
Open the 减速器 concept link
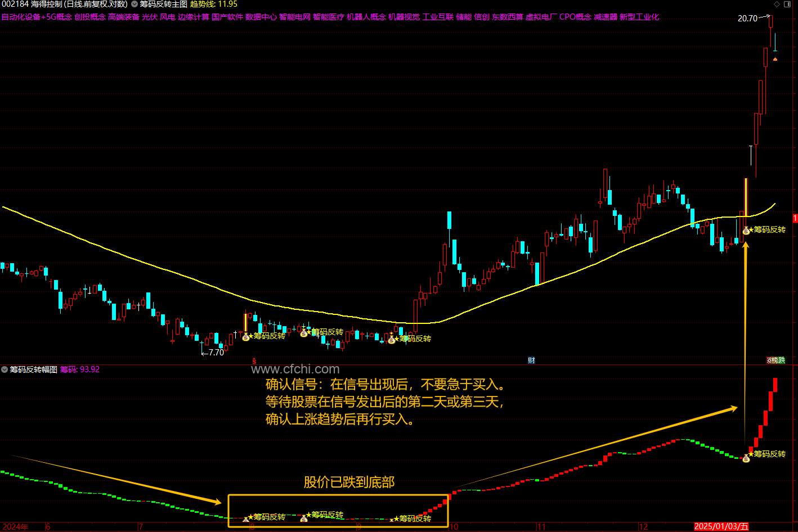606,17
